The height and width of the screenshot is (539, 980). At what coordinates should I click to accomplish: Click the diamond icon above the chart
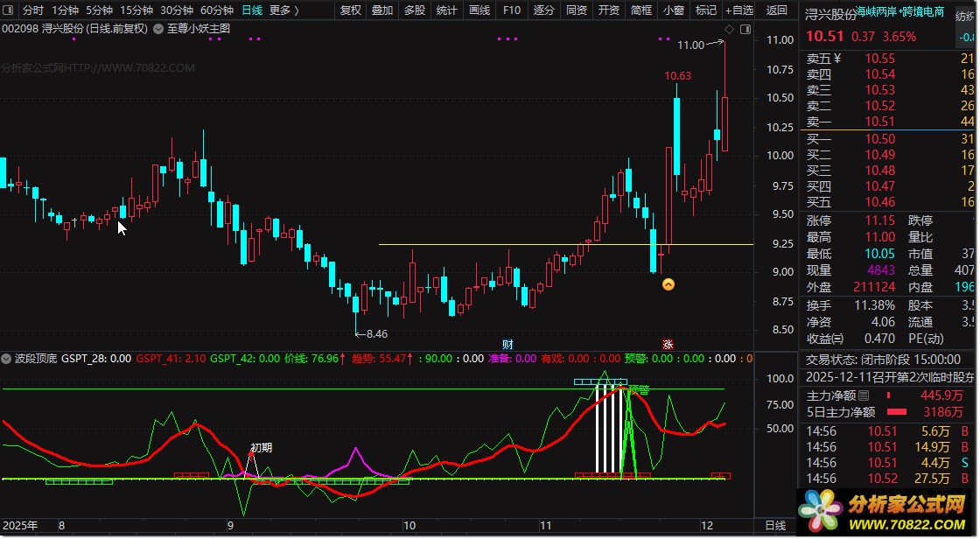[729, 30]
